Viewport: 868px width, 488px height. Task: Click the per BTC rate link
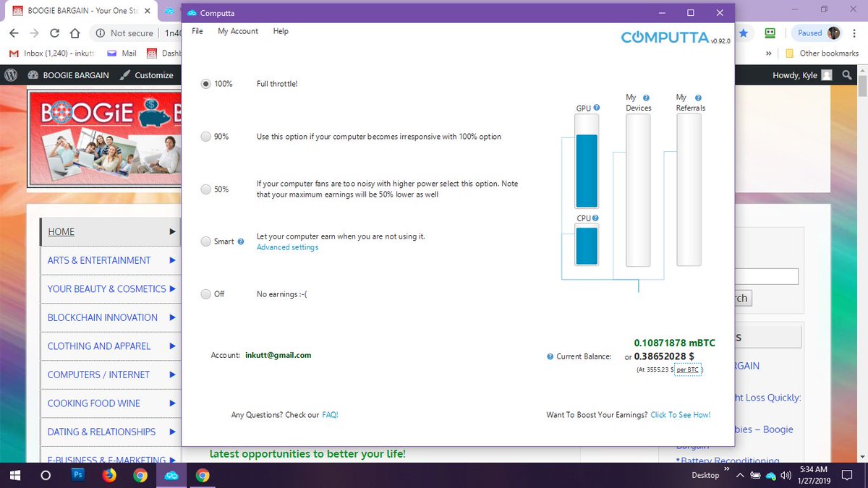pos(687,369)
